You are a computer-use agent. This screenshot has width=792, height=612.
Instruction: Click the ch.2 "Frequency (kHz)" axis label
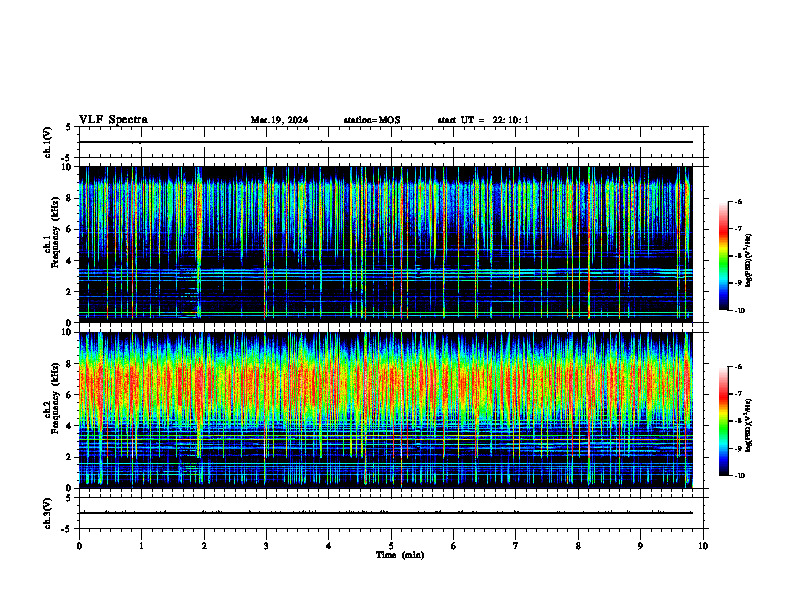(55, 397)
